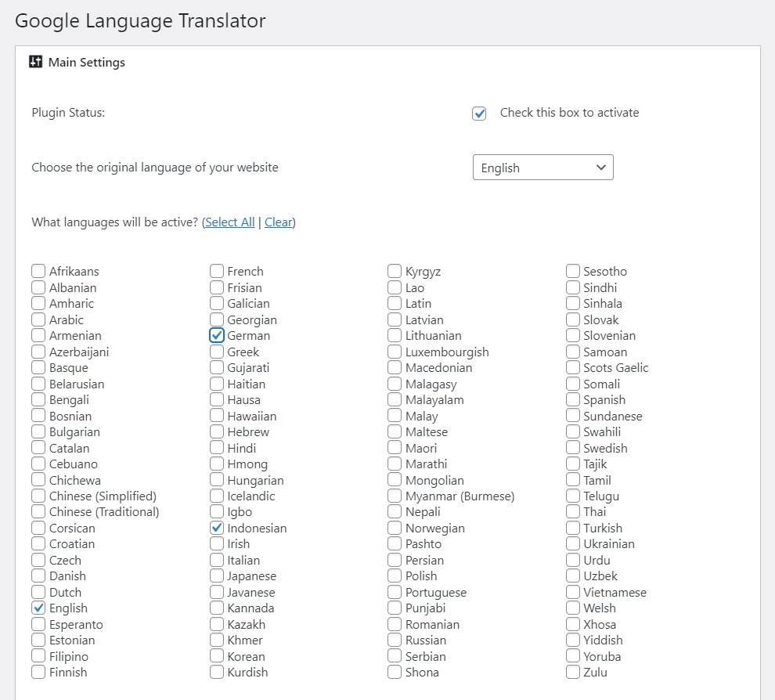Check the Finnish language box
This screenshot has height=700, width=775.
[38, 673]
